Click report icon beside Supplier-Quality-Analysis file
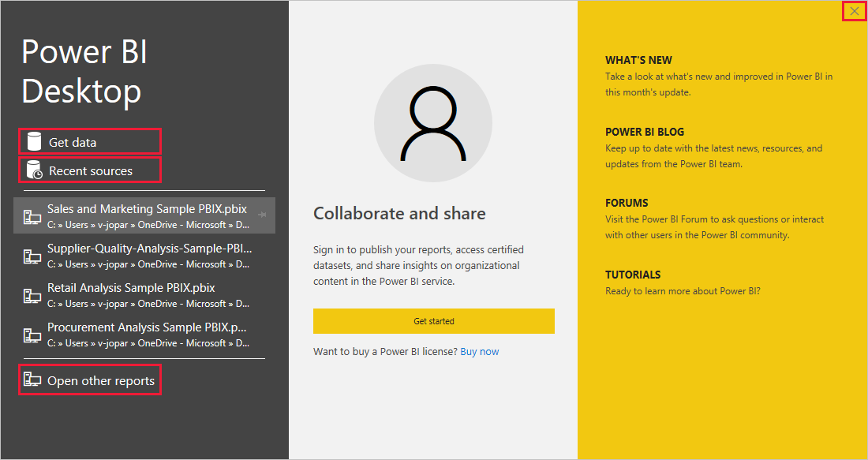Image resolution: width=868 pixels, height=460 pixels. 32,256
